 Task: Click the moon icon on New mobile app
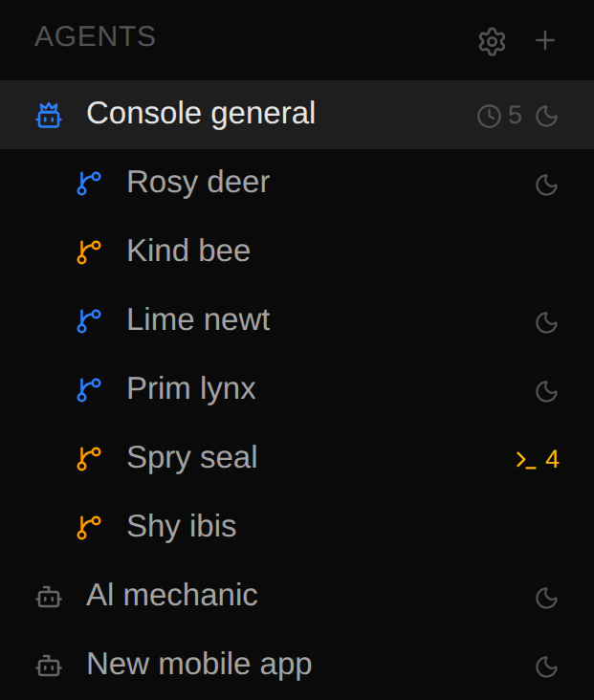coord(547,667)
